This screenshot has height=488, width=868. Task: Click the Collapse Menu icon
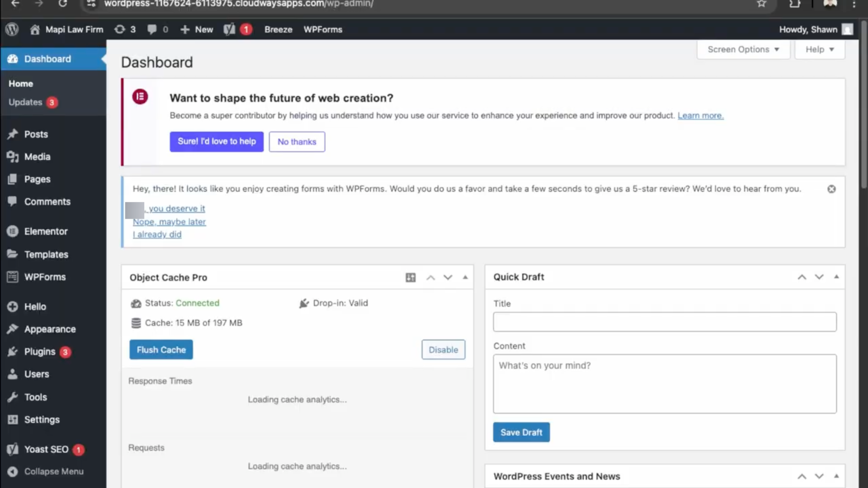tap(13, 471)
